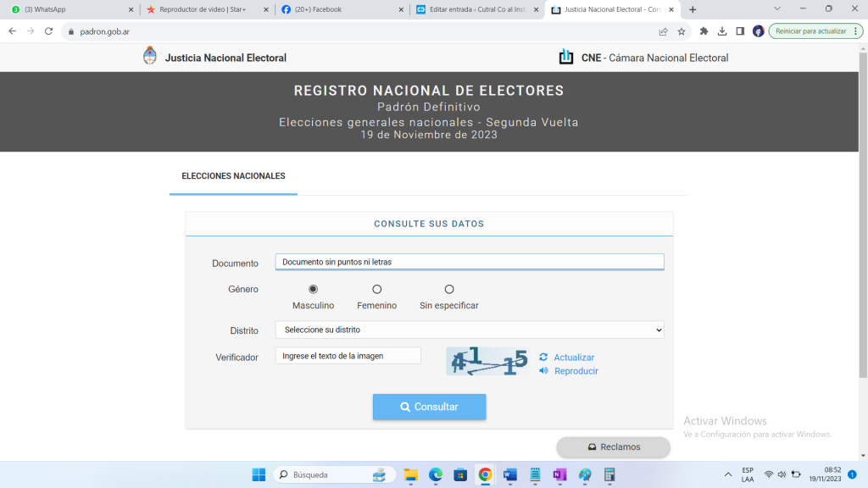Click the Documento number input field
868x488 pixels.
469,262
